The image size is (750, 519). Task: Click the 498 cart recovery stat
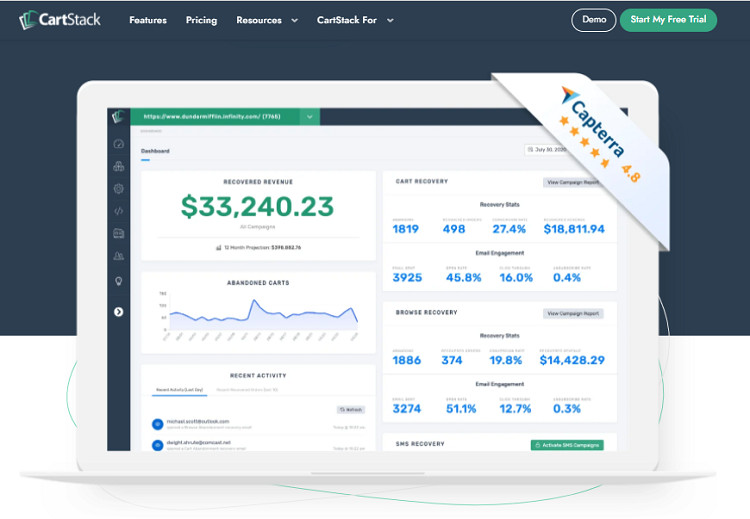(x=453, y=229)
